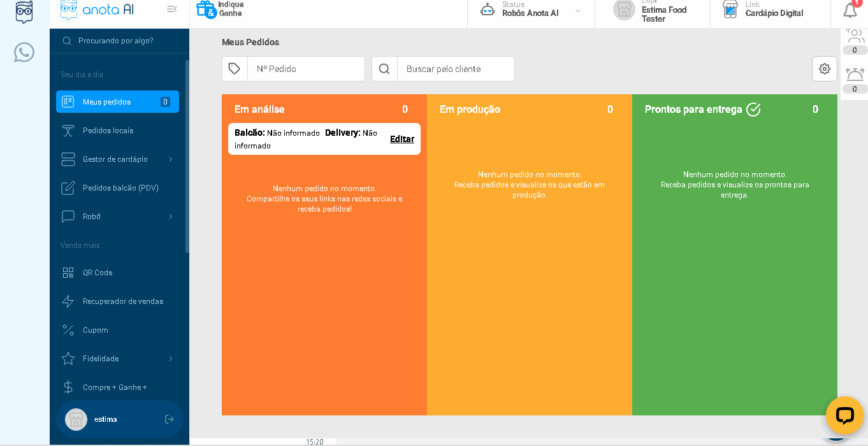Screen dimensions: 868x446
Task: Open the live chat support bubble
Action: [x=844, y=415]
